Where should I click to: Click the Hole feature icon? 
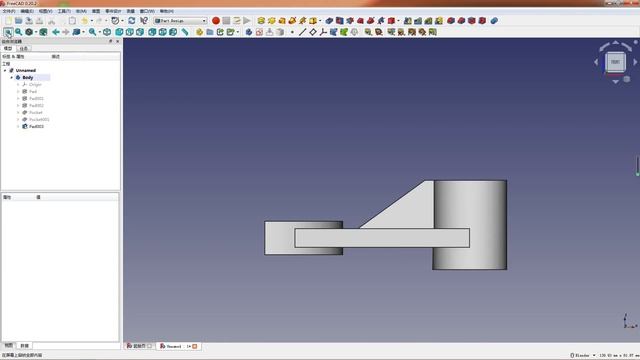point(340,21)
